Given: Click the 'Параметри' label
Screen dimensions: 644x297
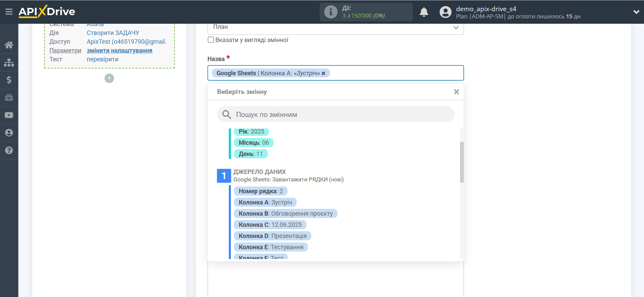Looking at the screenshot, I should 65,51.
